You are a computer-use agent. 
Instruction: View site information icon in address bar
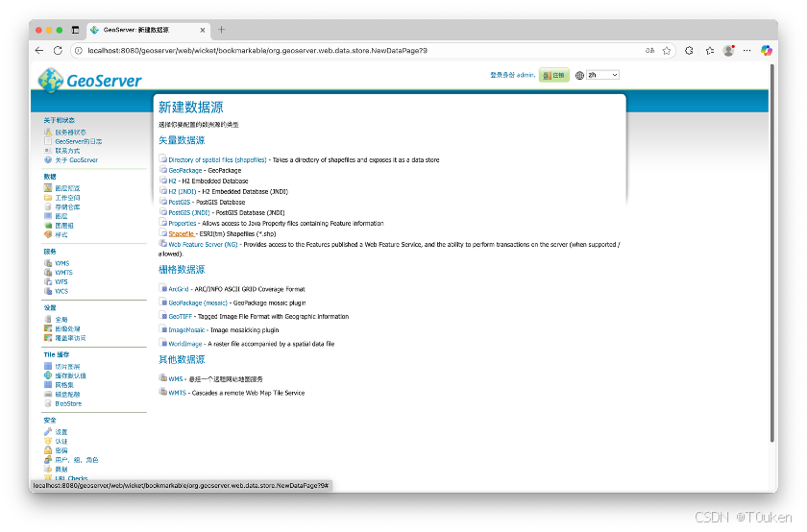click(x=78, y=51)
